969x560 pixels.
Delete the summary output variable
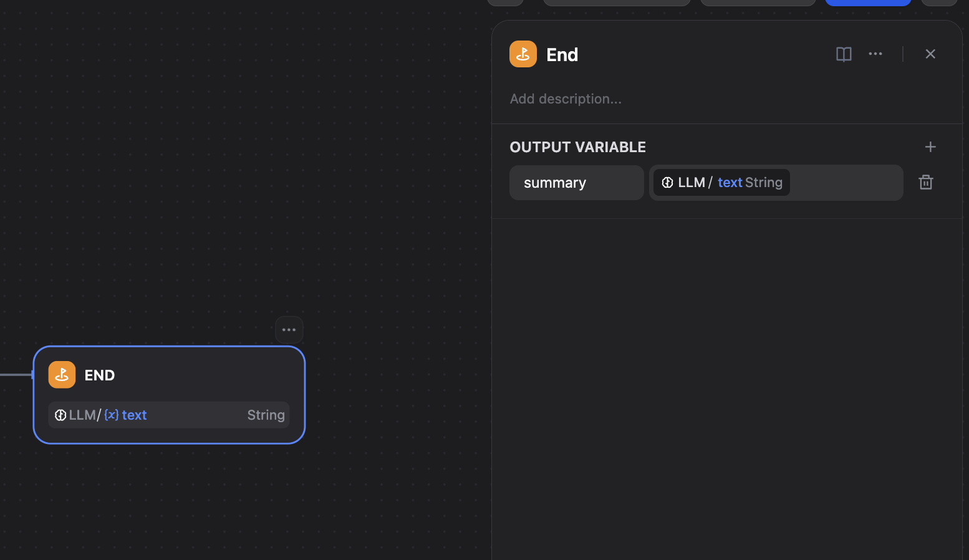pos(926,182)
